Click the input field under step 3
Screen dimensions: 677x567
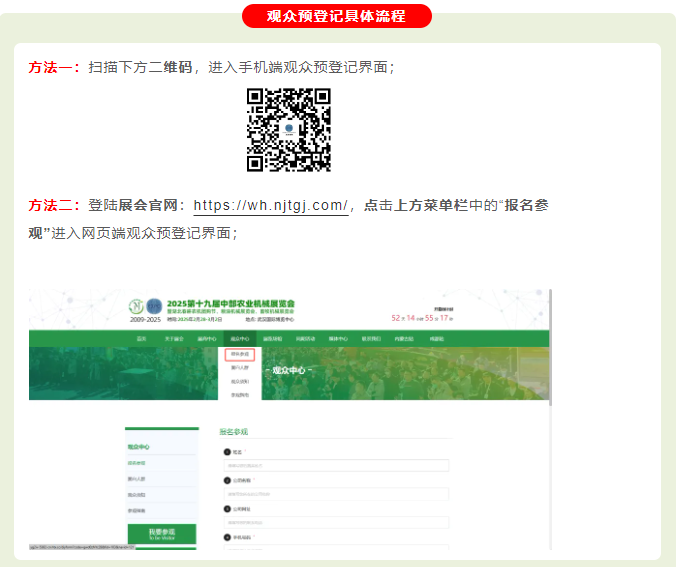(x=336, y=522)
